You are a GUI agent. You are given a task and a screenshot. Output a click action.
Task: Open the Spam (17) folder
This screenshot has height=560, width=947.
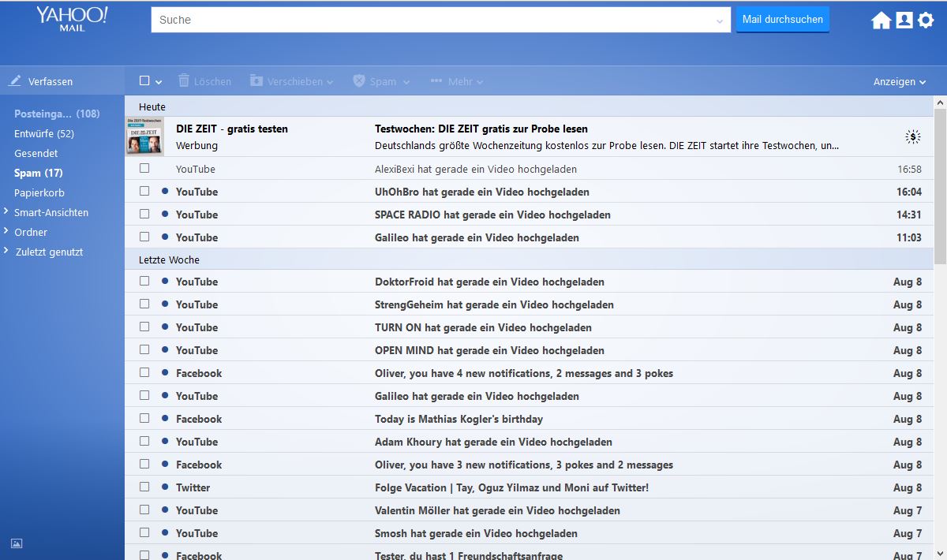coord(38,173)
